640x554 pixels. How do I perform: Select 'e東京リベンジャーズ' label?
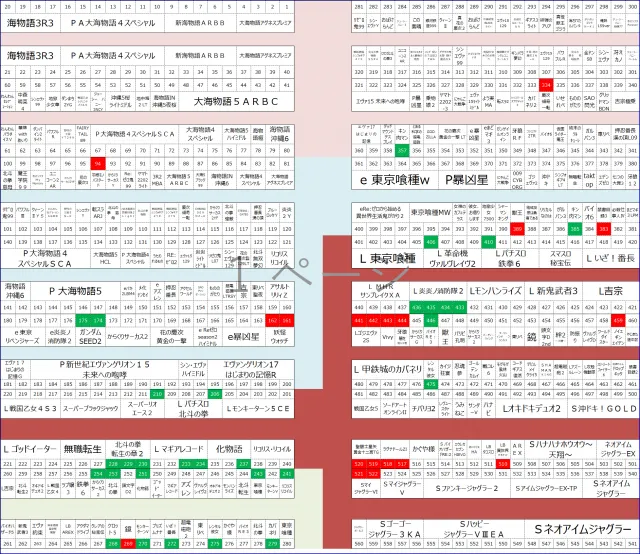click(x=22, y=336)
